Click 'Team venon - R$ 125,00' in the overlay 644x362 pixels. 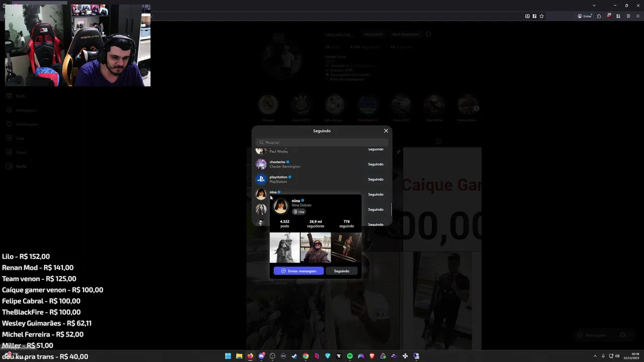(39, 279)
